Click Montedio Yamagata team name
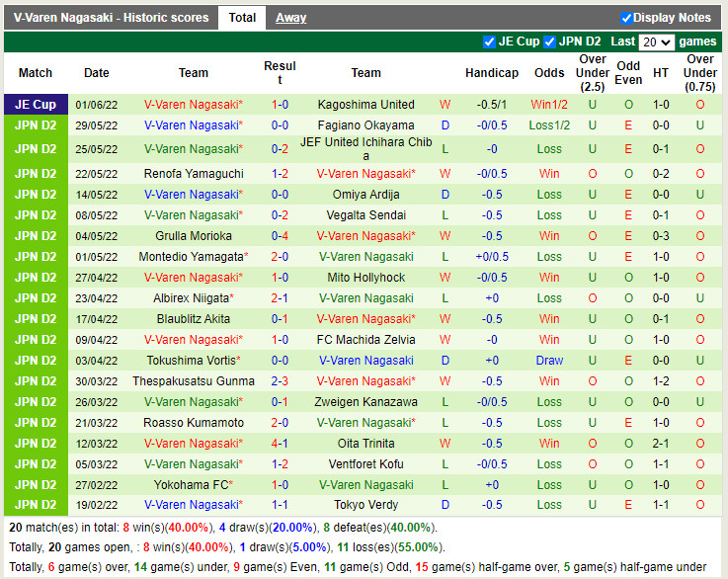The image size is (728, 579). coord(191,257)
